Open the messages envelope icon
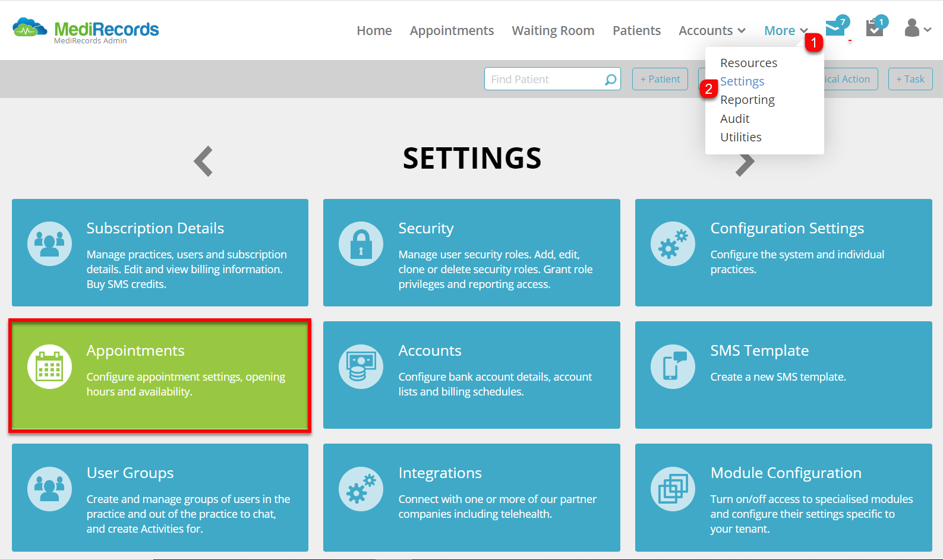Image resolution: width=943 pixels, height=560 pixels. click(x=835, y=27)
